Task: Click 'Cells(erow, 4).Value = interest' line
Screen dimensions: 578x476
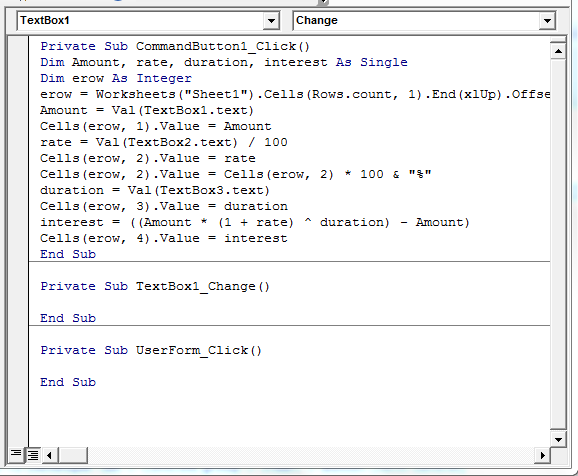Action: click(x=164, y=238)
